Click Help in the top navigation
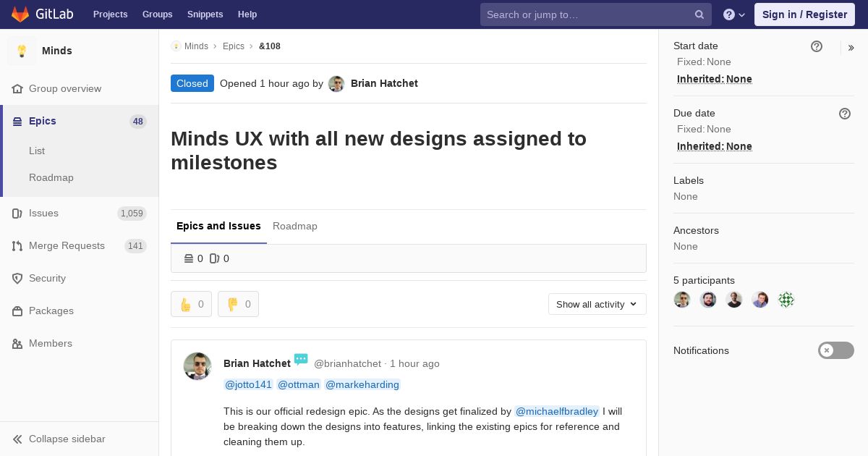The height and width of the screenshot is (456, 868). click(x=247, y=14)
